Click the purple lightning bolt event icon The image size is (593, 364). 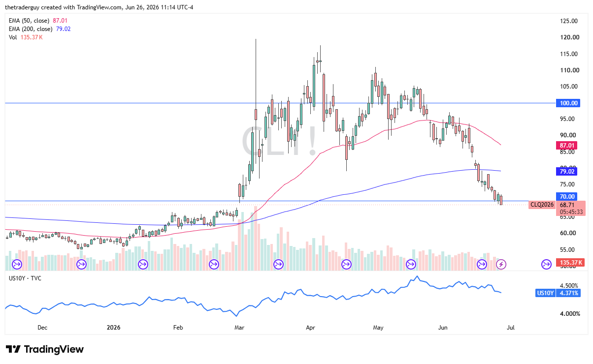(x=501, y=265)
